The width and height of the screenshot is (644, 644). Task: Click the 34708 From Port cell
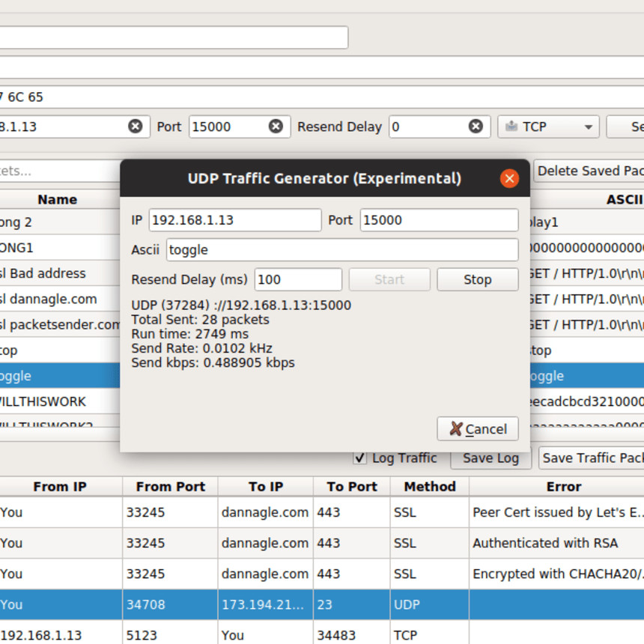171,604
